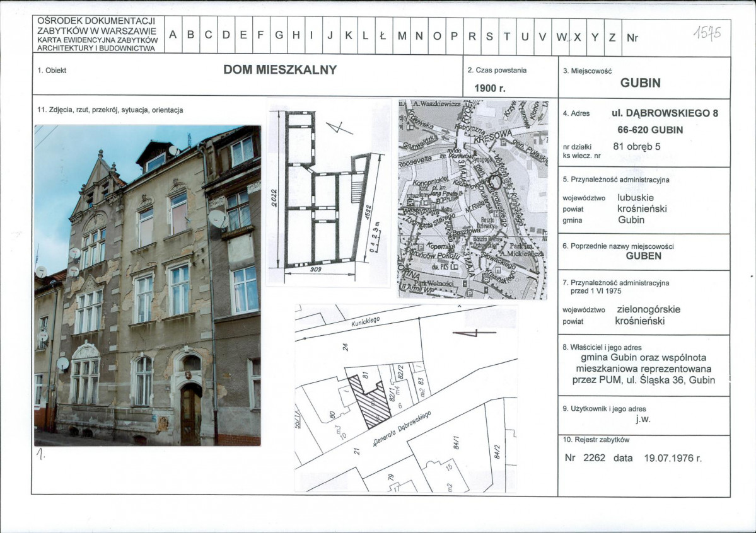Click the previous name 'GUBEN'
Image resolution: width=756 pixels, height=533 pixels.
point(643,256)
